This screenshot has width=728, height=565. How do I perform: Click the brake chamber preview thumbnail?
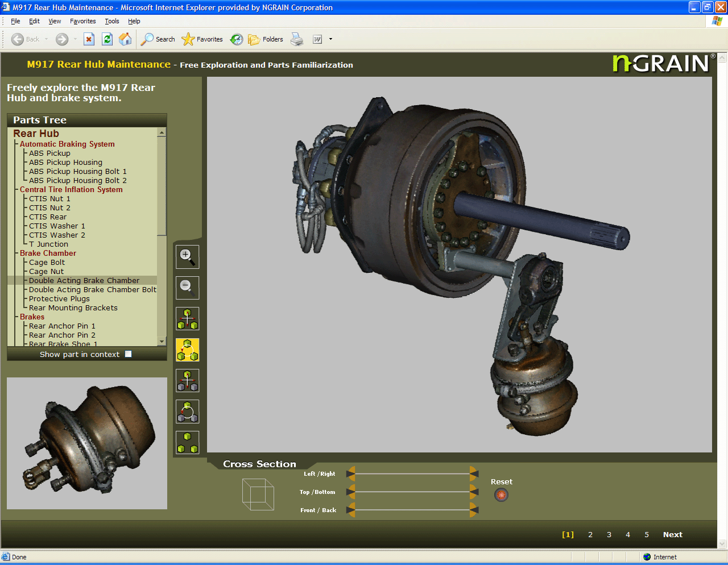point(87,443)
